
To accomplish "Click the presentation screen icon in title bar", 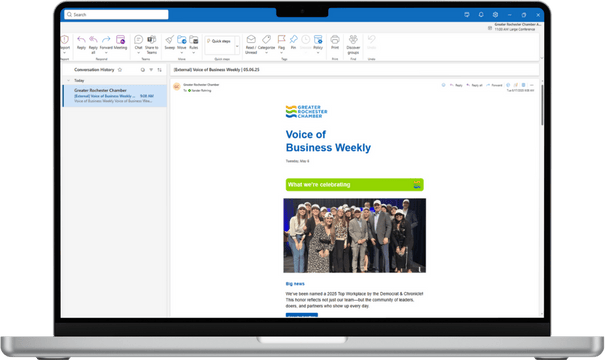I will [467, 15].
